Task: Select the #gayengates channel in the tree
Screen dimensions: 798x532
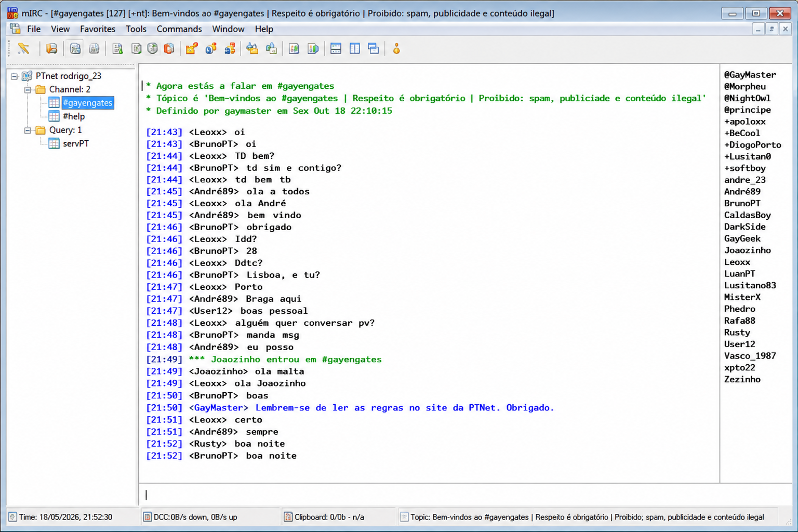Action: click(x=87, y=103)
